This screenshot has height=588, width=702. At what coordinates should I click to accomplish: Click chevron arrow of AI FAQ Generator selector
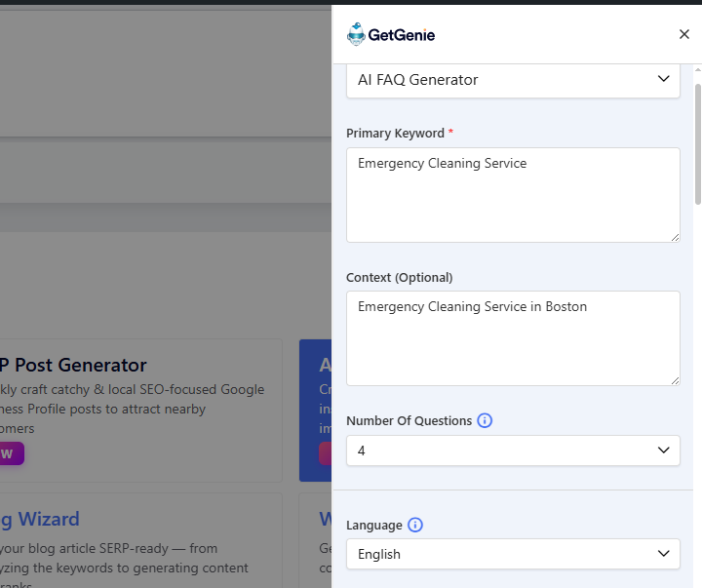[664, 79]
